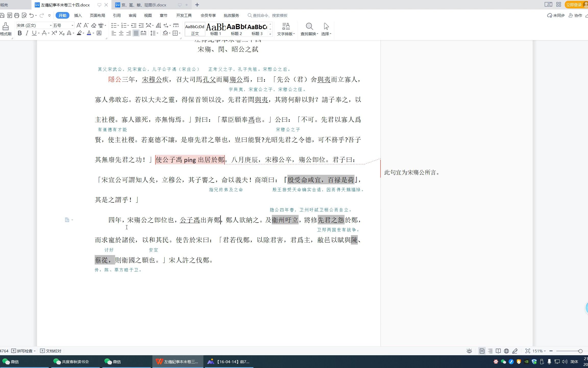
Task: Click the 协作 collaborate button
Action: (x=575, y=15)
